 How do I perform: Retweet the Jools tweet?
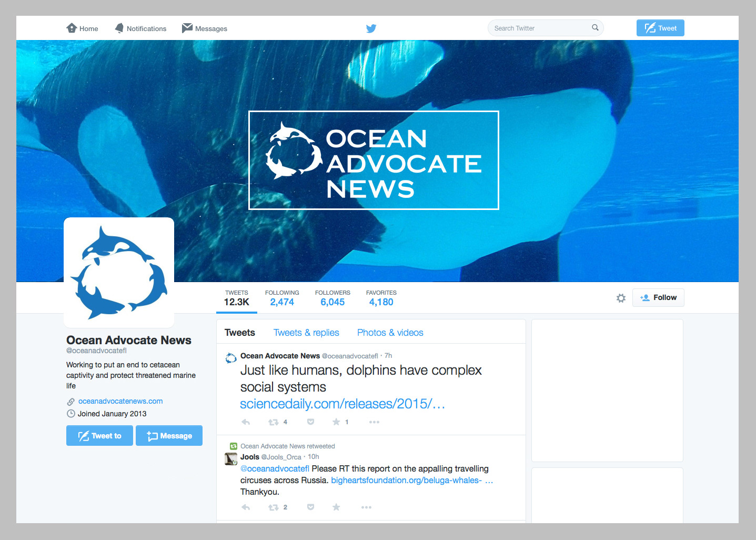pos(274,507)
